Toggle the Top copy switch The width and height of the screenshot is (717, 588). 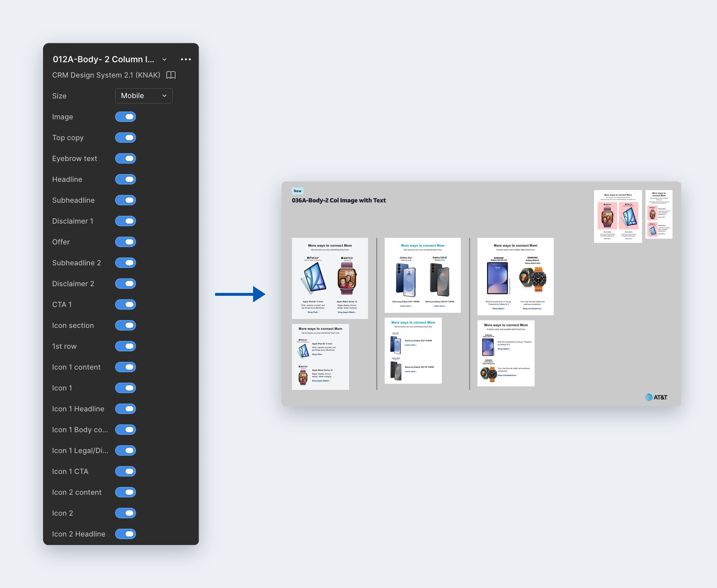tap(125, 138)
